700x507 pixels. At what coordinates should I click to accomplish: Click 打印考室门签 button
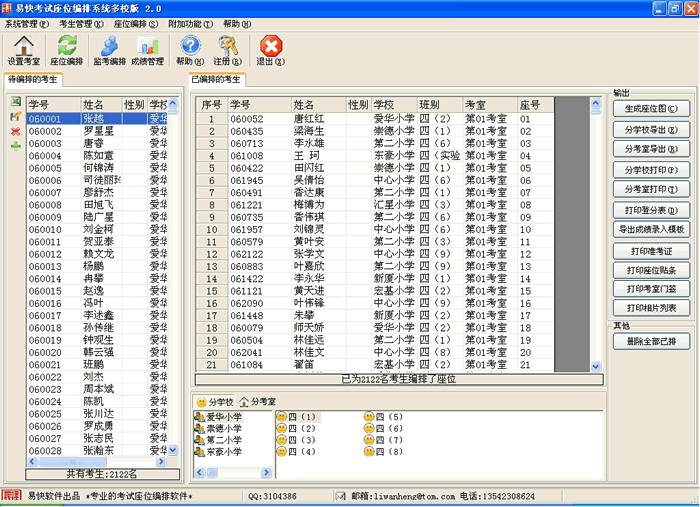click(651, 289)
